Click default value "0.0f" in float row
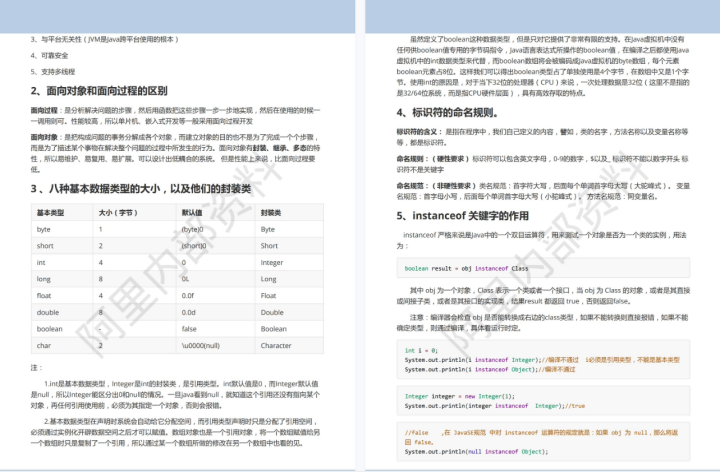 pos(188,296)
